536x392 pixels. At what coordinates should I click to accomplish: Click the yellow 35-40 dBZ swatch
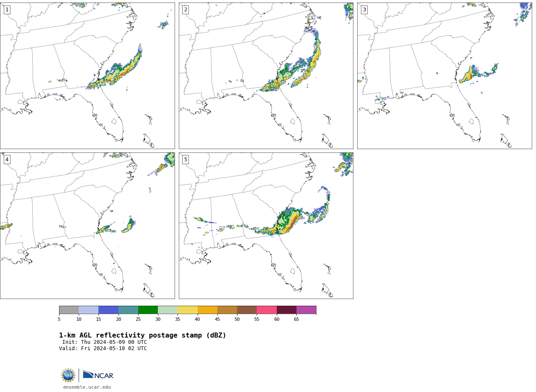tap(188, 310)
